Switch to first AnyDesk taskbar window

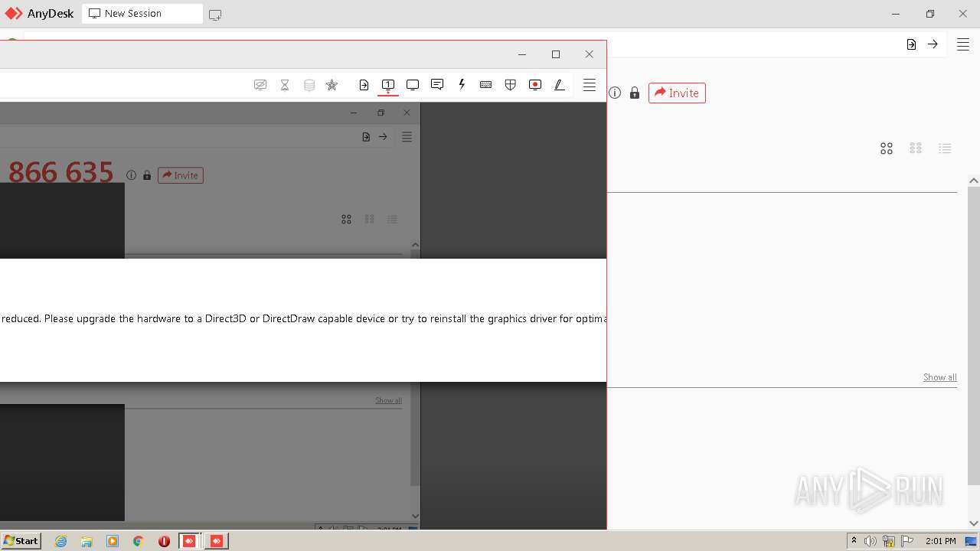pos(189,541)
